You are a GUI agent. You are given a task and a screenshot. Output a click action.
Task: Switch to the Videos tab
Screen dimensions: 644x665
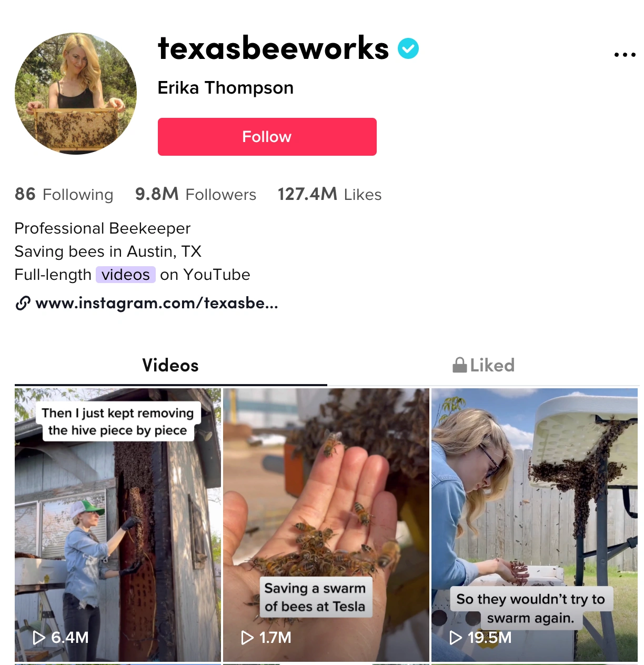(x=170, y=365)
